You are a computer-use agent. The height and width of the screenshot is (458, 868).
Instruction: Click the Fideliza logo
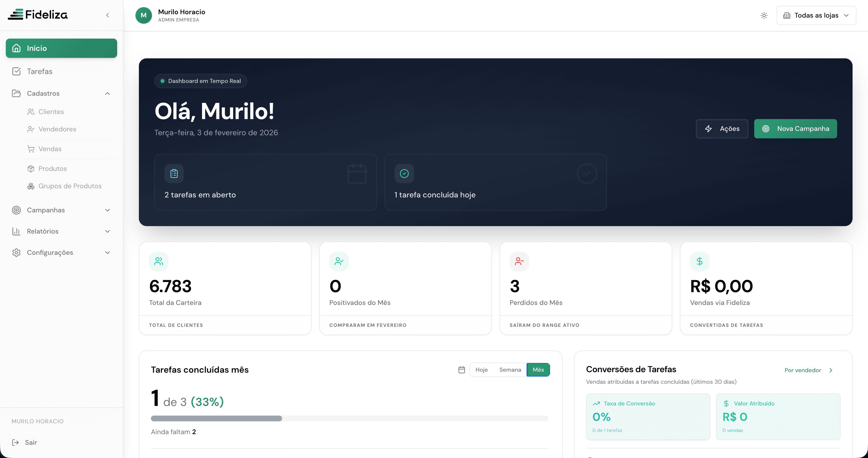pos(37,14)
